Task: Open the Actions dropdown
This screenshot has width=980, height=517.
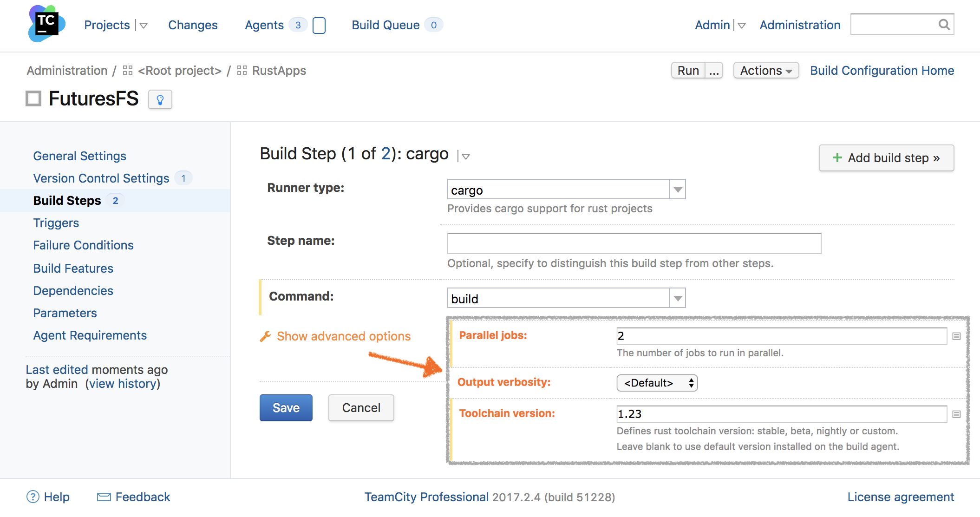Action: pos(766,71)
